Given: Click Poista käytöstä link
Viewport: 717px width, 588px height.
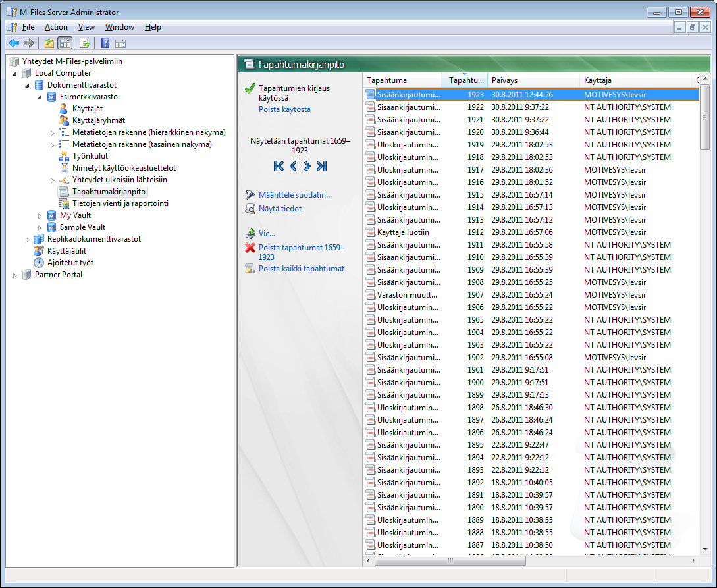Looking at the screenshot, I should (x=284, y=109).
